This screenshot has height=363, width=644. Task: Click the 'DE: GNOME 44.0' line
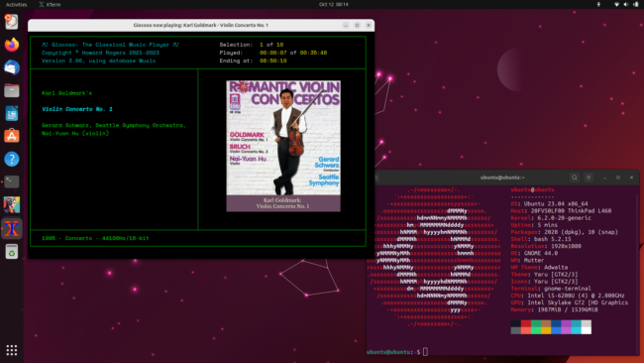(x=534, y=253)
